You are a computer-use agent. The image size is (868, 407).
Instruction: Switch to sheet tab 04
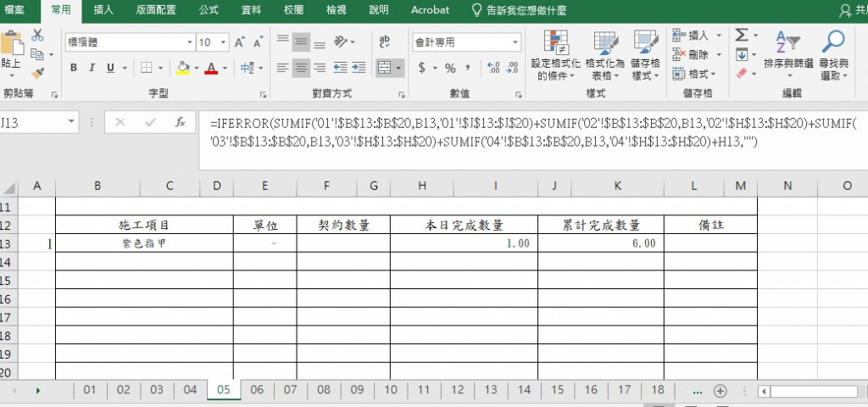[190, 390]
